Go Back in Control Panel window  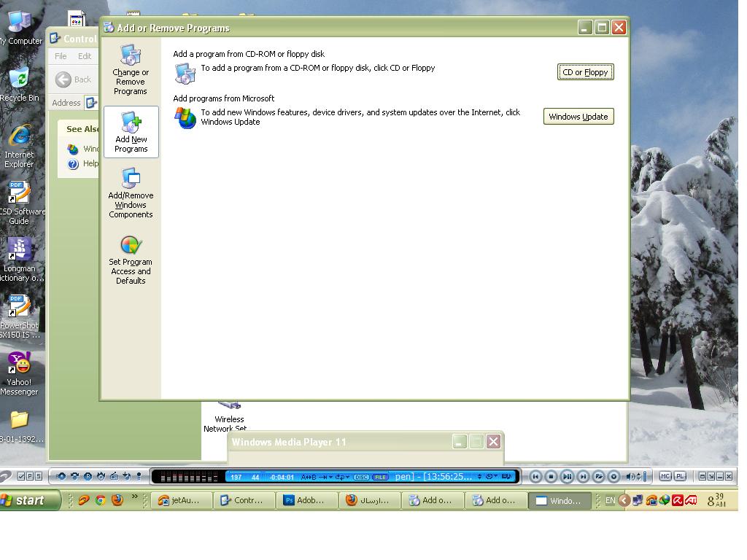click(73, 79)
